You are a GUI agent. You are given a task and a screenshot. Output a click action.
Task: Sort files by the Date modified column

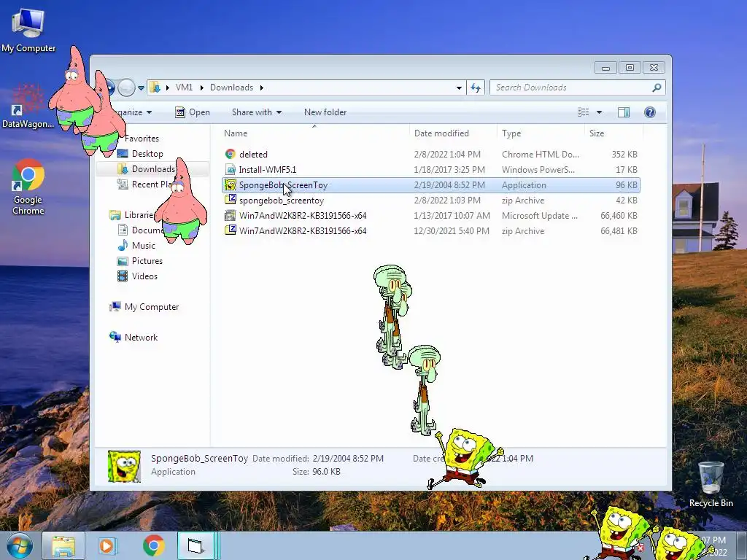click(453, 133)
